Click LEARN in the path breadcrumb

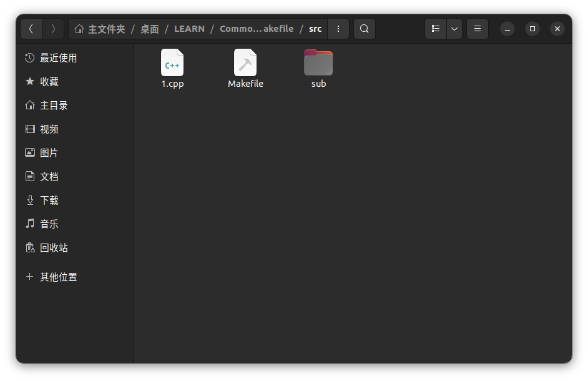click(189, 29)
